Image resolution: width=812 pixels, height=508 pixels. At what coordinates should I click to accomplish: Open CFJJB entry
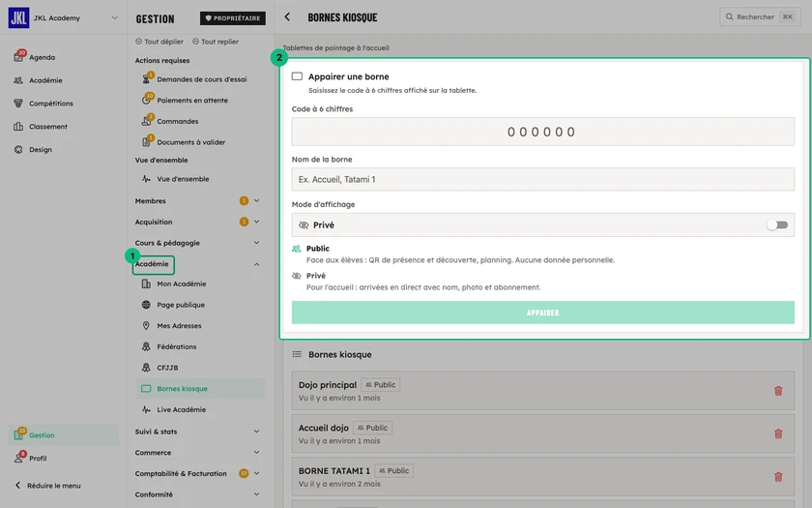167,368
